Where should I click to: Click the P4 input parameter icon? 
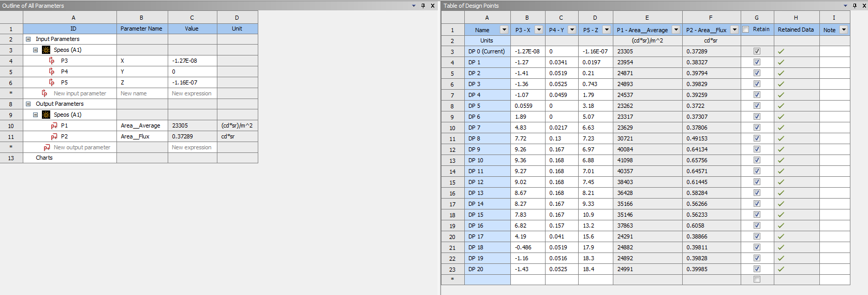click(x=52, y=72)
